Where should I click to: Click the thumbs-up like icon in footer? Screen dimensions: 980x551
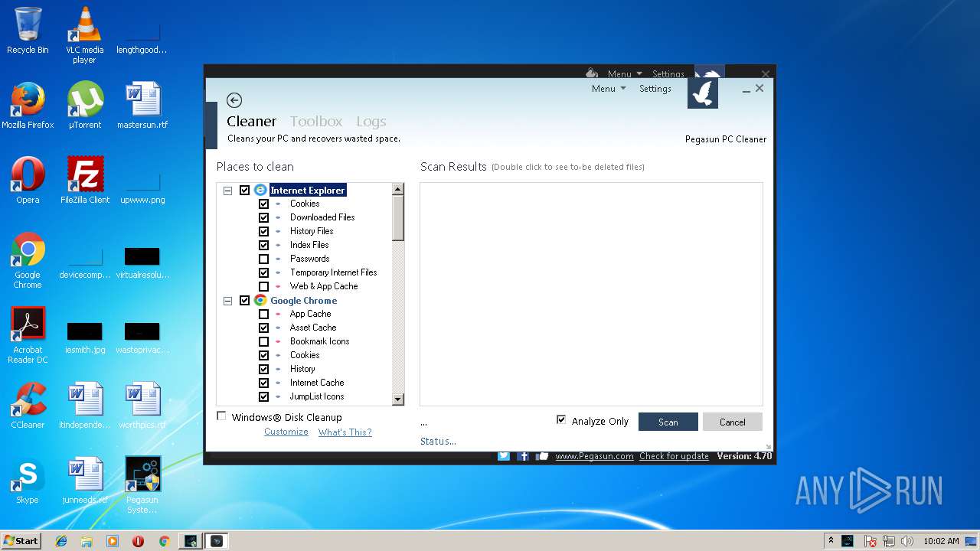tap(543, 456)
